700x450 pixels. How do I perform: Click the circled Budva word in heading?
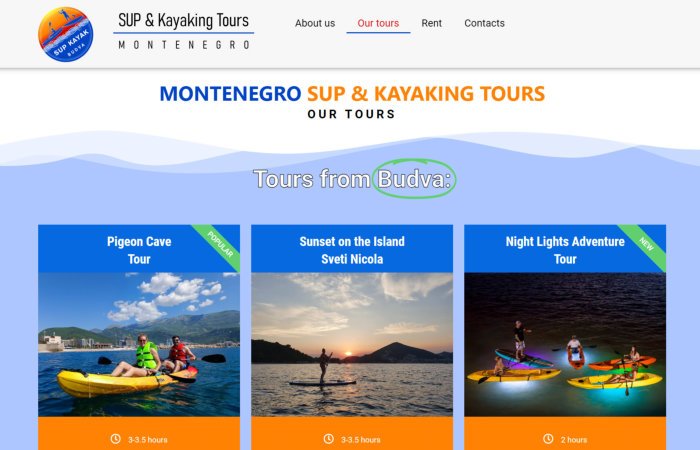pos(414,179)
